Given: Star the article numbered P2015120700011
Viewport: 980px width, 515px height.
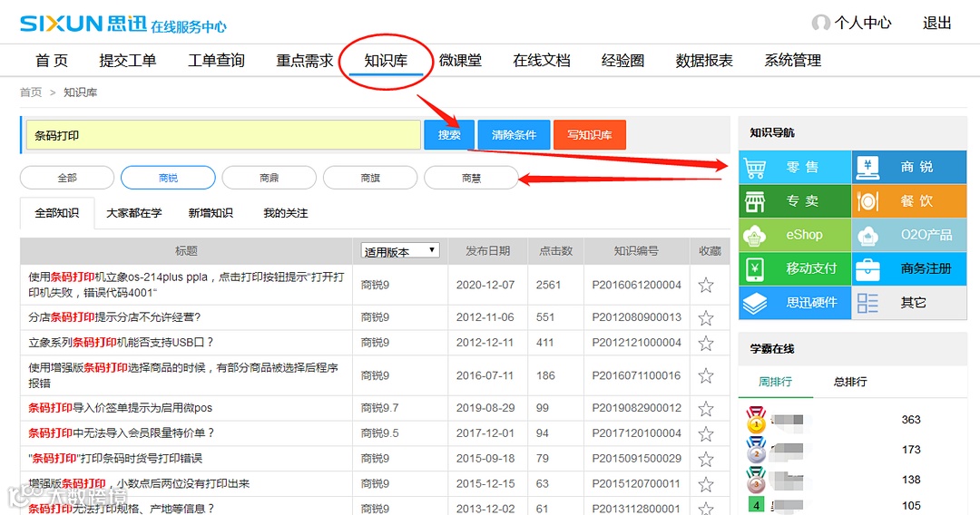Looking at the screenshot, I should (706, 484).
